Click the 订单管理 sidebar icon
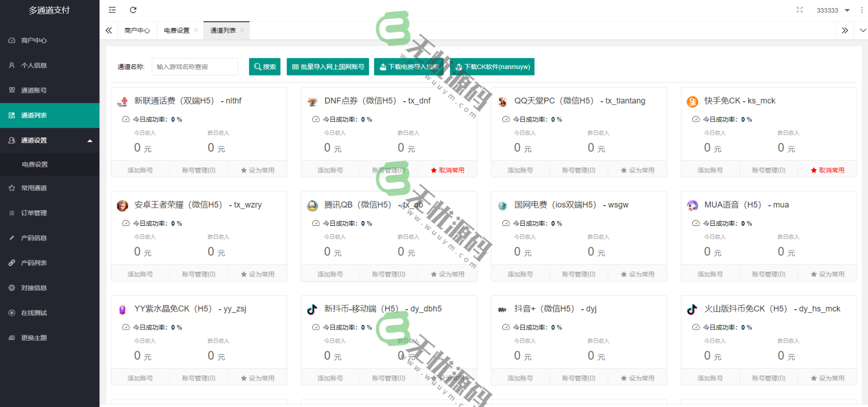 click(12, 213)
